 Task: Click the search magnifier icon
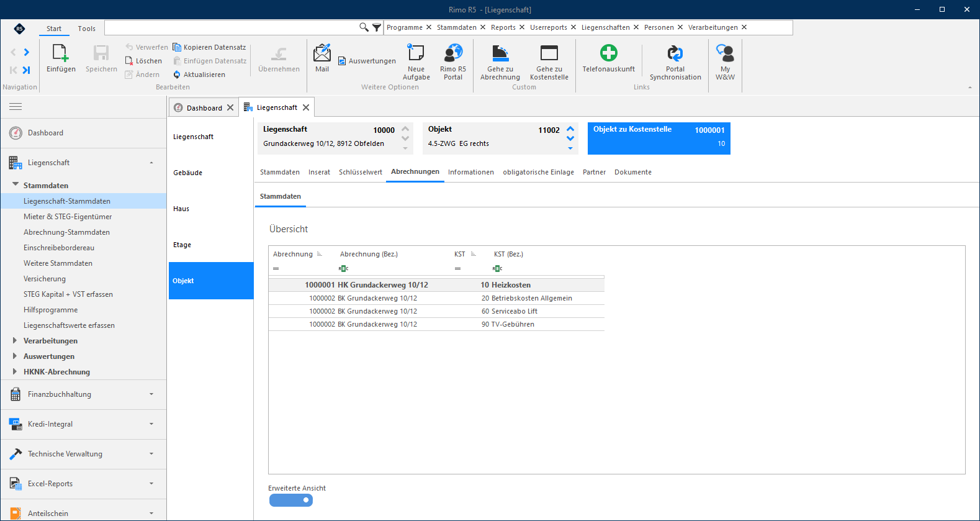364,27
